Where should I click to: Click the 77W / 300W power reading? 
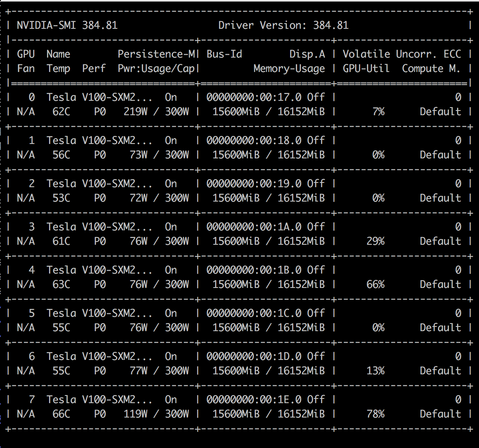[x=159, y=371]
